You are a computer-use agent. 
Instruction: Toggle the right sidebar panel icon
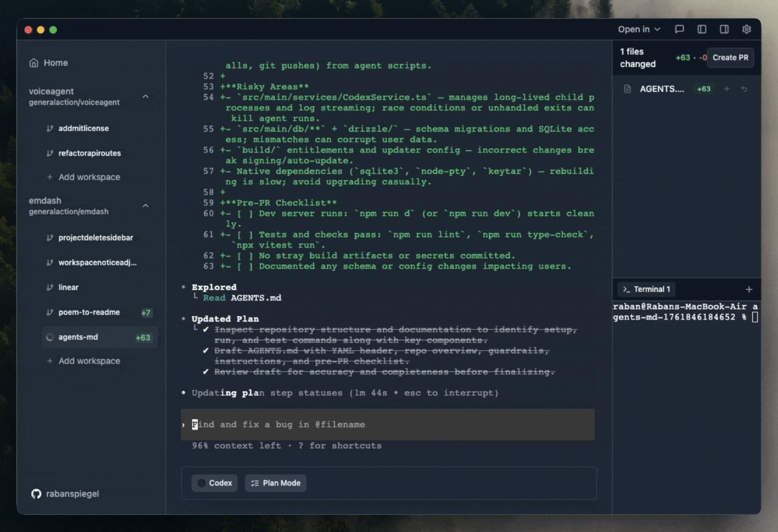click(724, 29)
